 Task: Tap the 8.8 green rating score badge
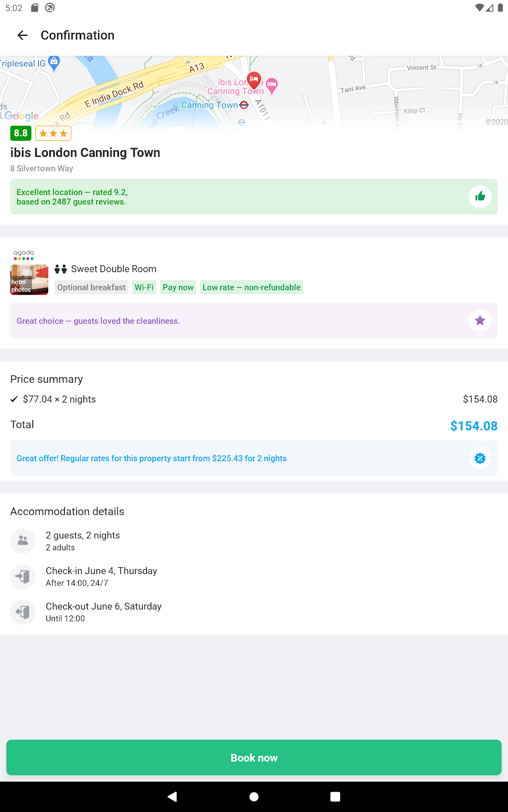click(x=21, y=133)
